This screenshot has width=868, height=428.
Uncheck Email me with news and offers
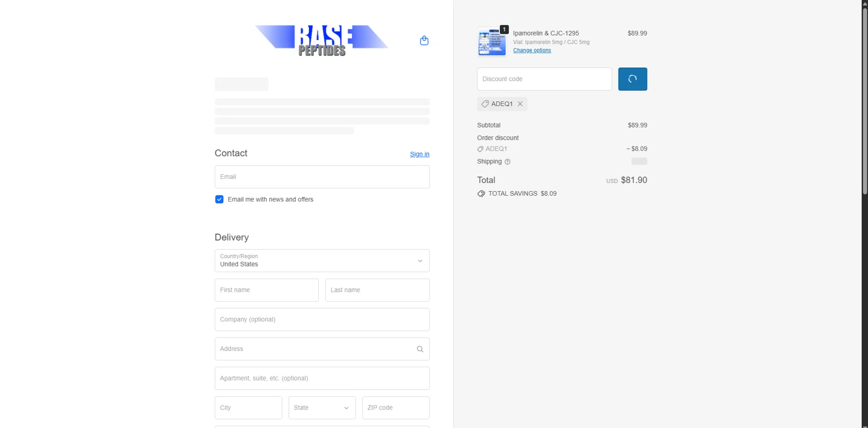(219, 199)
